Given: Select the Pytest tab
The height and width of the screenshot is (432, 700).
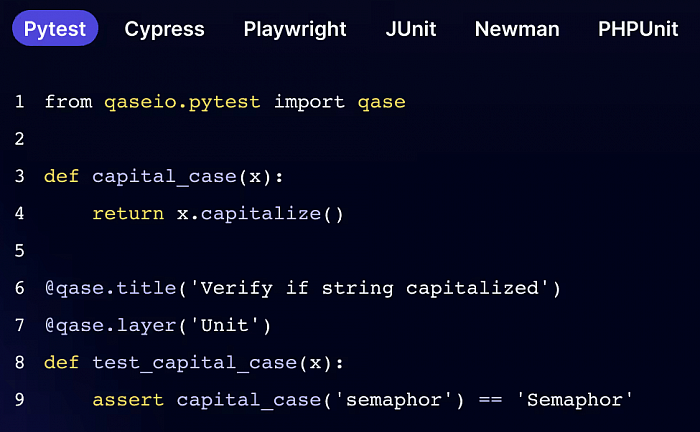Looking at the screenshot, I should pyautogui.click(x=55, y=29).
